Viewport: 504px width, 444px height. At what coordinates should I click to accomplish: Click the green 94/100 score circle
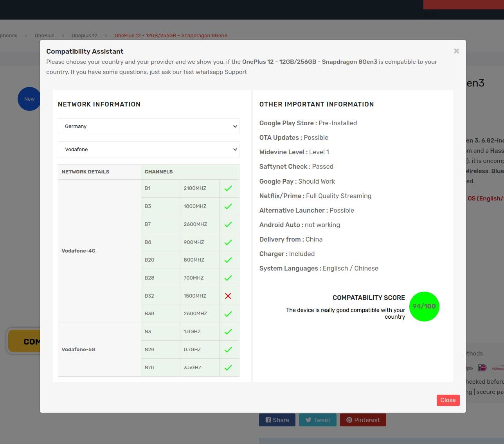(x=424, y=307)
